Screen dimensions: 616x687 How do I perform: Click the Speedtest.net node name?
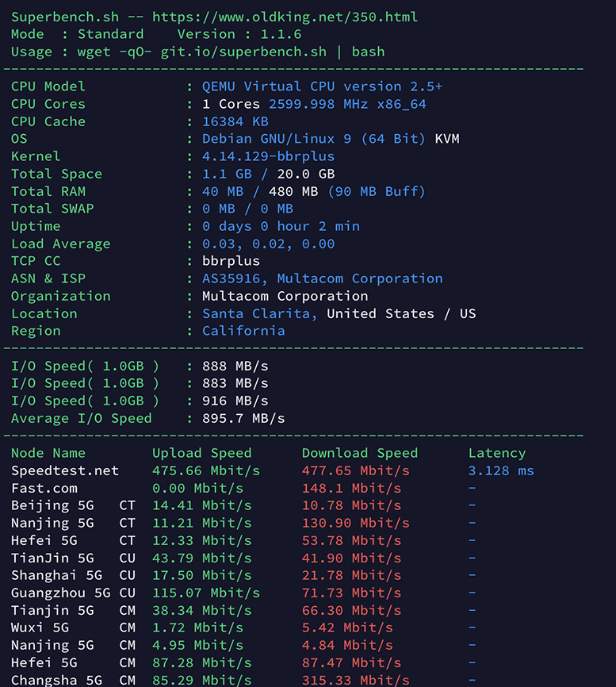[65, 470]
